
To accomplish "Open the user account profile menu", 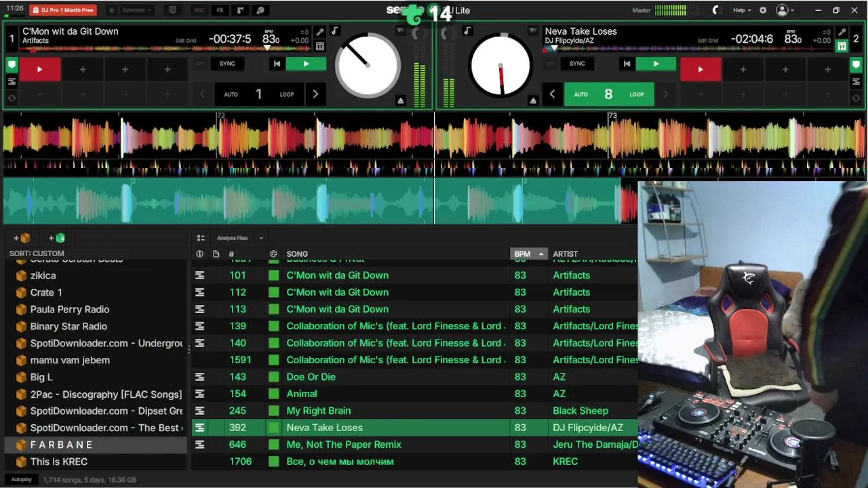I will click(785, 10).
